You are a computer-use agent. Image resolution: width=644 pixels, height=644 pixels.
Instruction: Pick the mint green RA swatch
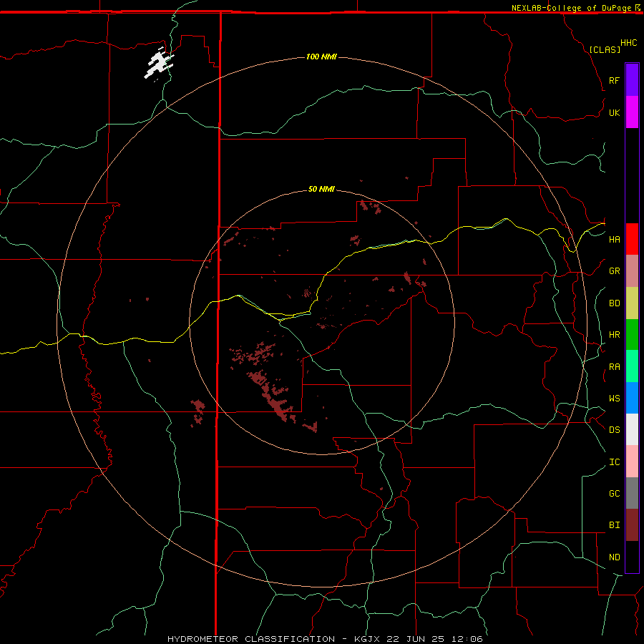[x=632, y=366]
